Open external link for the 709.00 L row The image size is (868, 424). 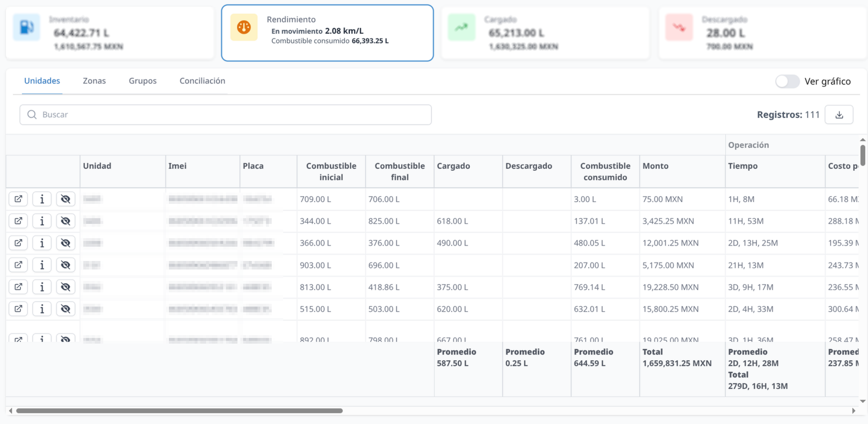pos(18,199)
